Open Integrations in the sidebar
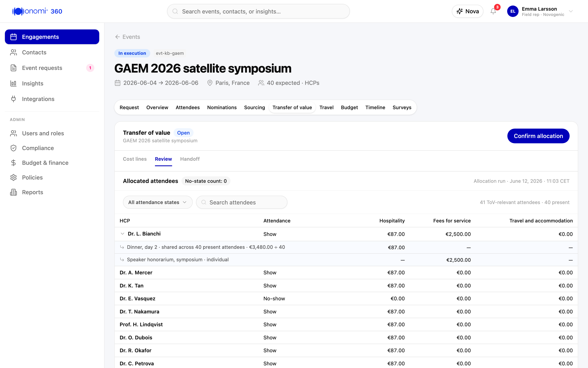The image size is (588, 368). click(x=52, y=99)
